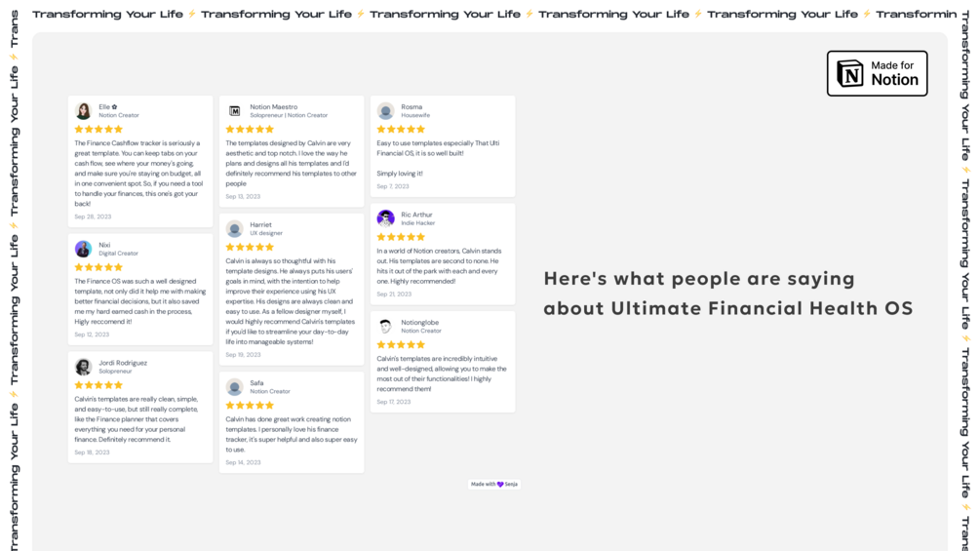Click the verified badge beside Elle's name
The width and height of the screenshot is (980, 551).
[114, 107]
